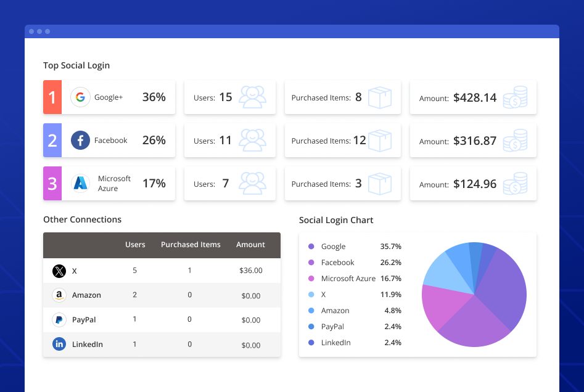Sort by the Amount column header
This screenshot has height=392, width=584.
click(x=250, y=245)
